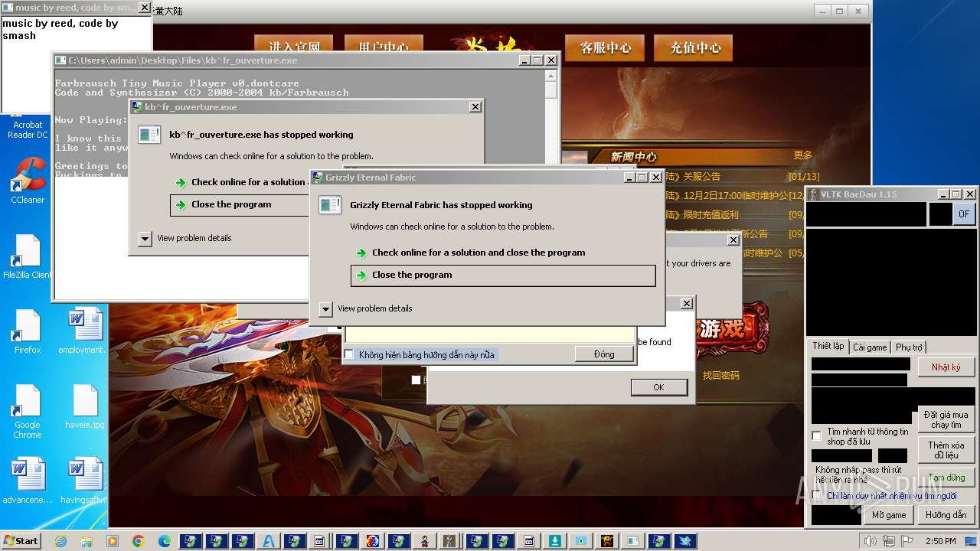Open 进入官网 in the game launcher
Viewport: 980px width, 551px height.
click(293, 45)
